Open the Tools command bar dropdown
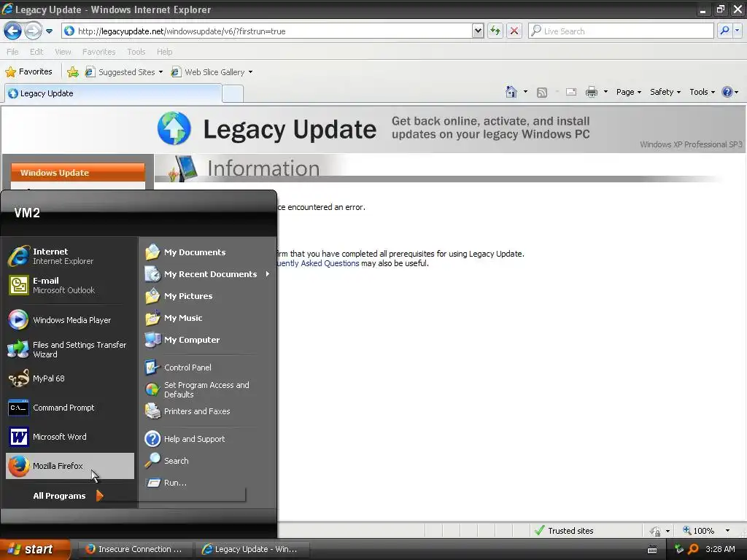This screenshot has height=560, width=747. [703, 92]
